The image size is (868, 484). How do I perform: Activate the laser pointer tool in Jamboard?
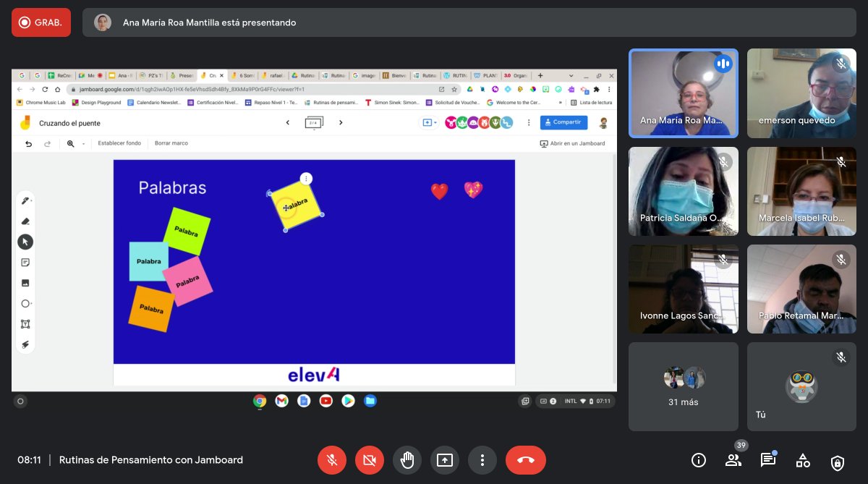pos(25,344)
